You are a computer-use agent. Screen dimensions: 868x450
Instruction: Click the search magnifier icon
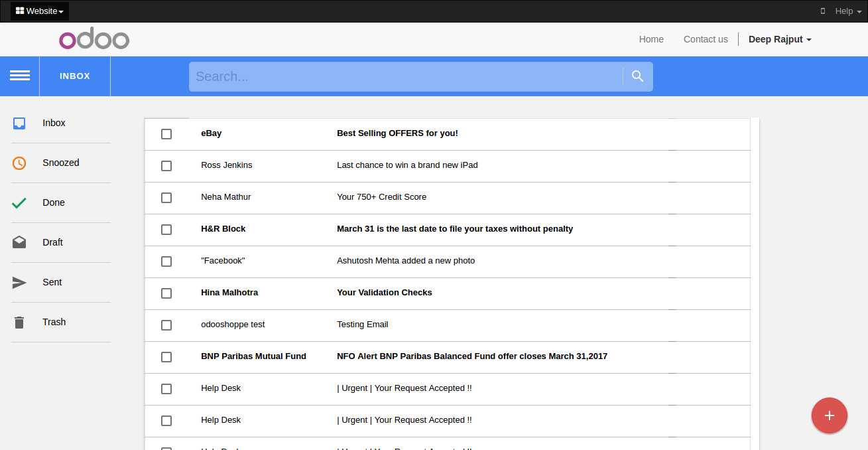coord(638,76)
